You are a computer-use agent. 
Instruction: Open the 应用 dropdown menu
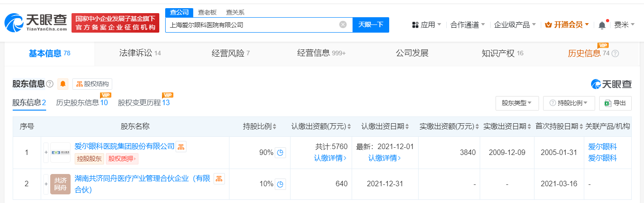tap(427, 25)
